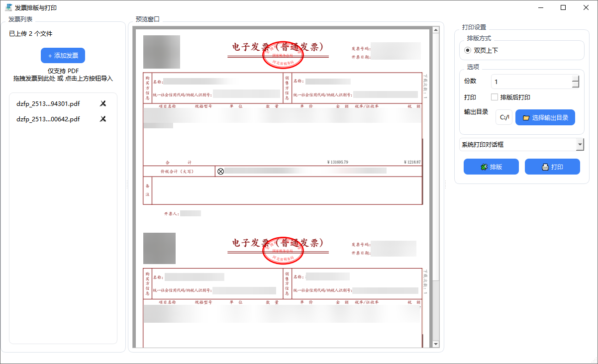
Task: Click the folder icon for 选择输出目录
Action: 526,118
